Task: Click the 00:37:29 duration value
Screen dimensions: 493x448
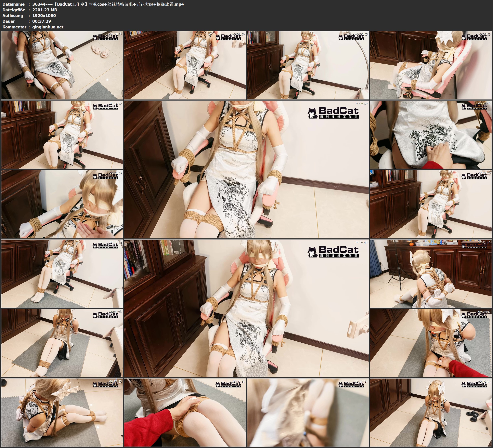Action: pyautogui.click(x=42, y=21)
